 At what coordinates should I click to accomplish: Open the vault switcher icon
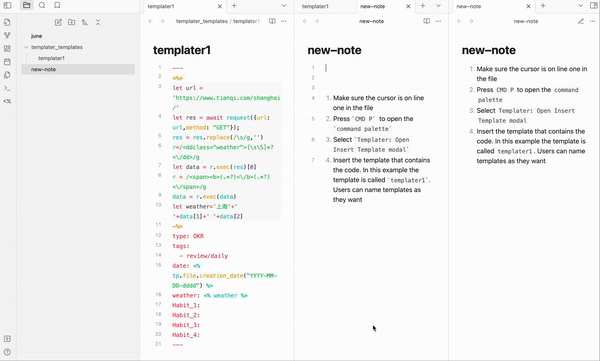[7, 339]
